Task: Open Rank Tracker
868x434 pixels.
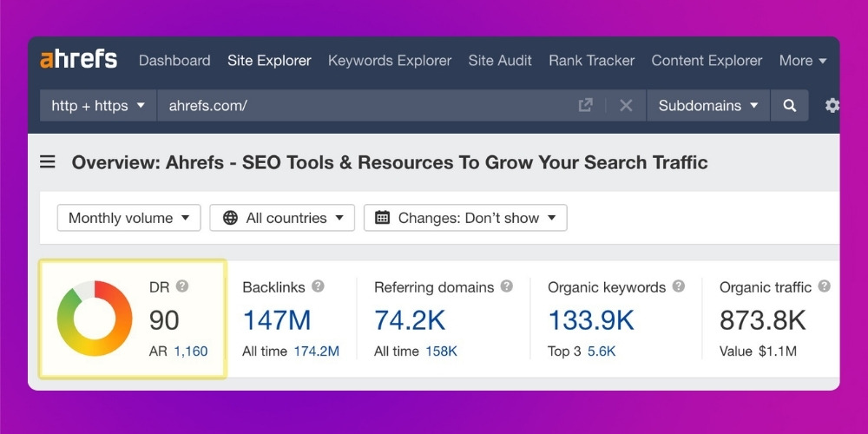Action: point(592,61)
